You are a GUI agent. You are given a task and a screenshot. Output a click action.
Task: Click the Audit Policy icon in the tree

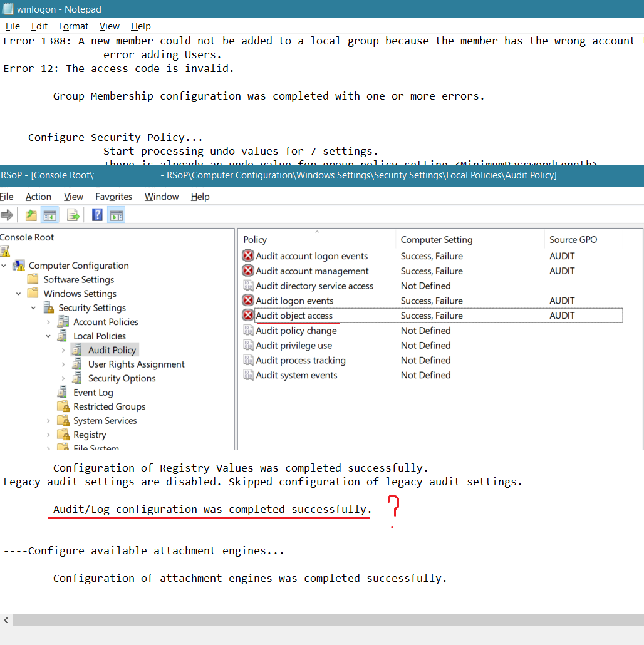click(77, 350)
